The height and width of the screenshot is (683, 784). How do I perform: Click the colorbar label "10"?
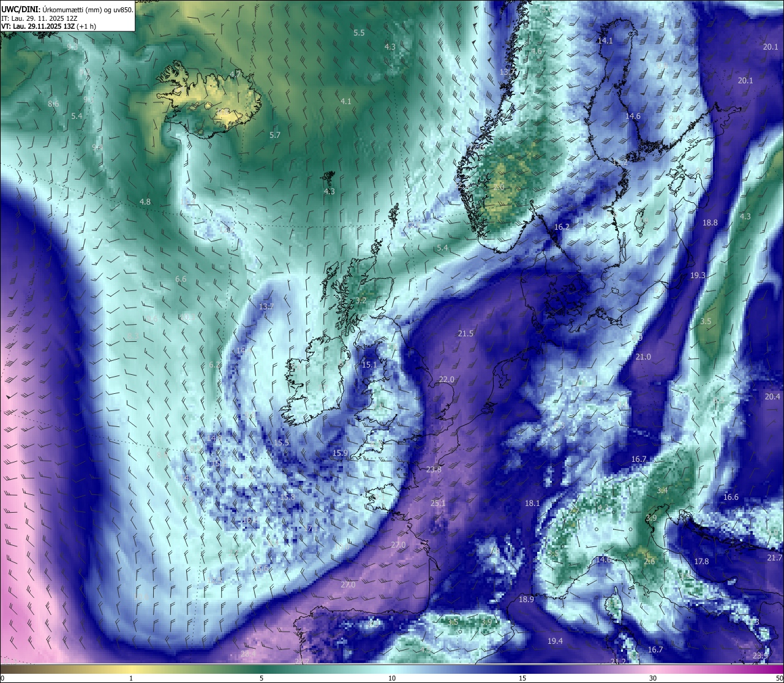[x=392, y=677]
